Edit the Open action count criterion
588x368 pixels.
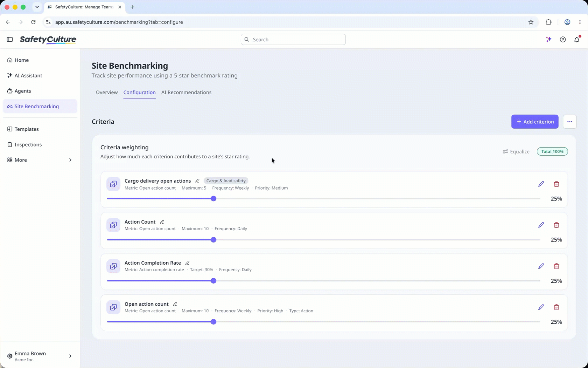(x=541, y=307)
